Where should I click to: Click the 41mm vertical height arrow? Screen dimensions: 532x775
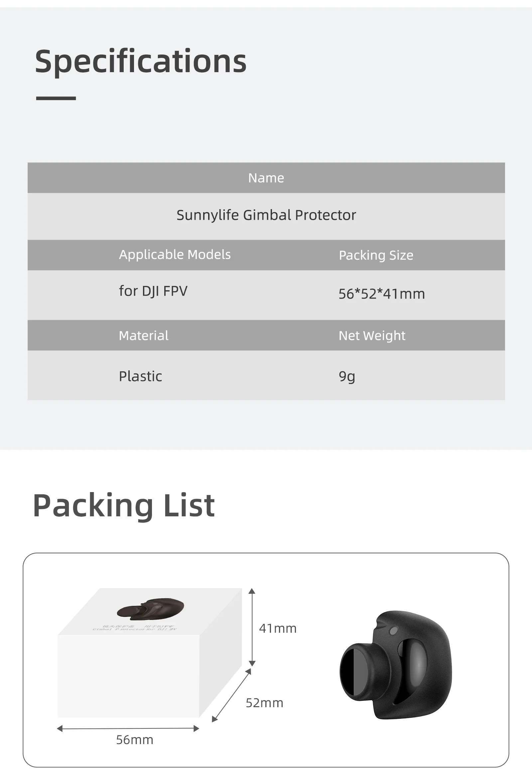[x=252, y=627]
